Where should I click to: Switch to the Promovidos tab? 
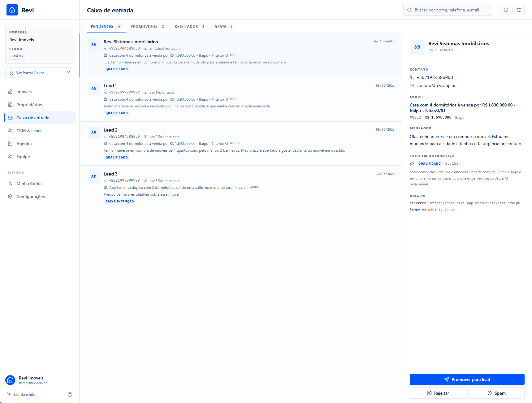pyautogui.click(x=148, y=27)
